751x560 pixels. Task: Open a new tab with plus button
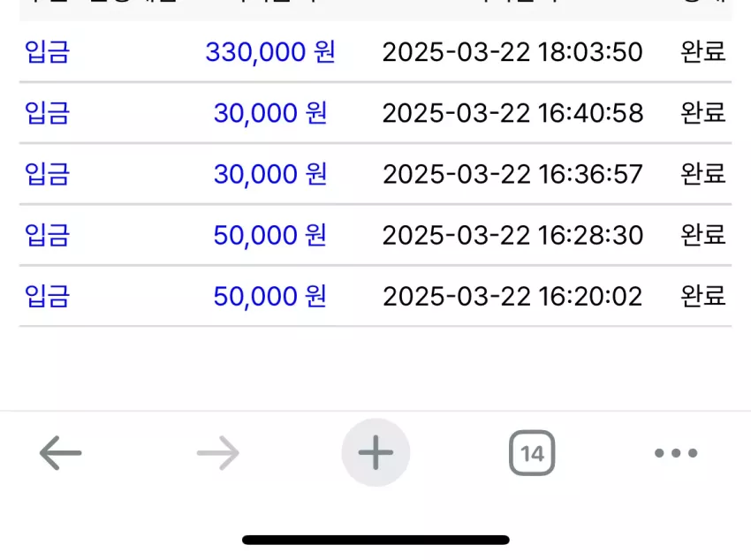pos(375,452)
